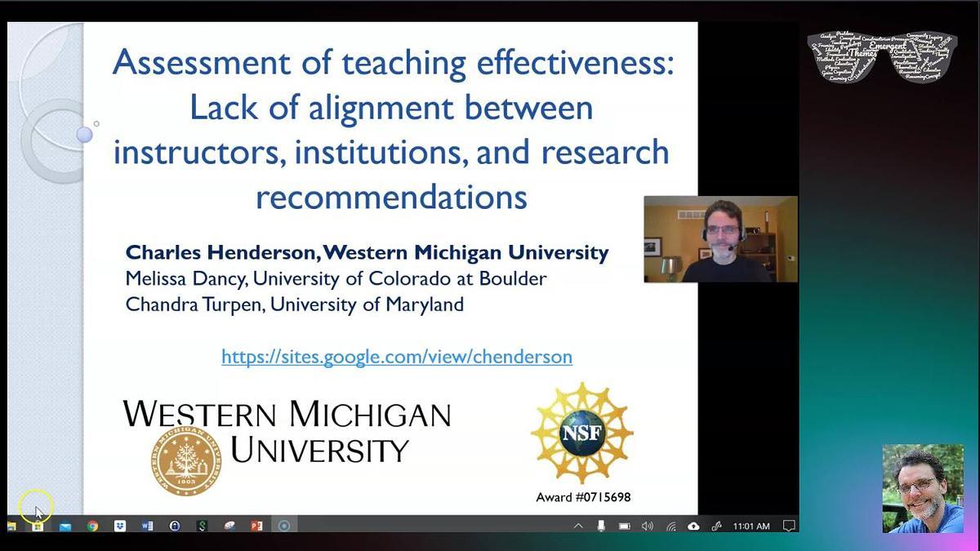Open File Explorer from the taskbar
This screenshot has height=551, width=980.
pos(11,527)
